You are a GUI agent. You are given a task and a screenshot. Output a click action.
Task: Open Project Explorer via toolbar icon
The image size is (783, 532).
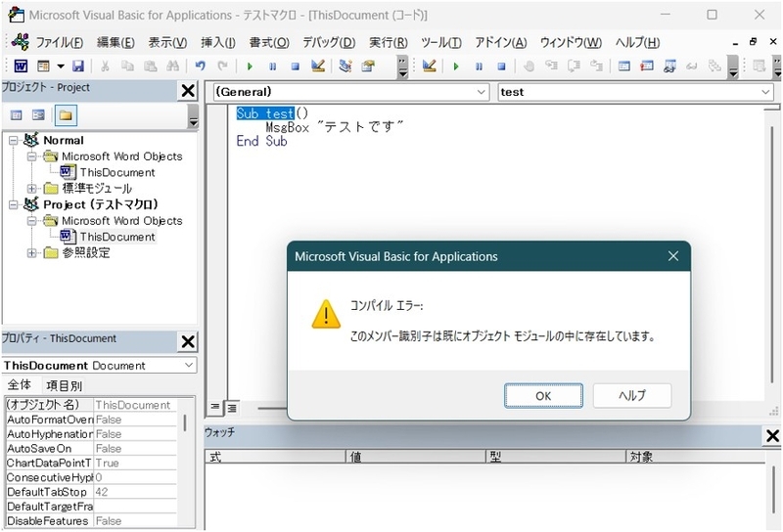(345, 66)
